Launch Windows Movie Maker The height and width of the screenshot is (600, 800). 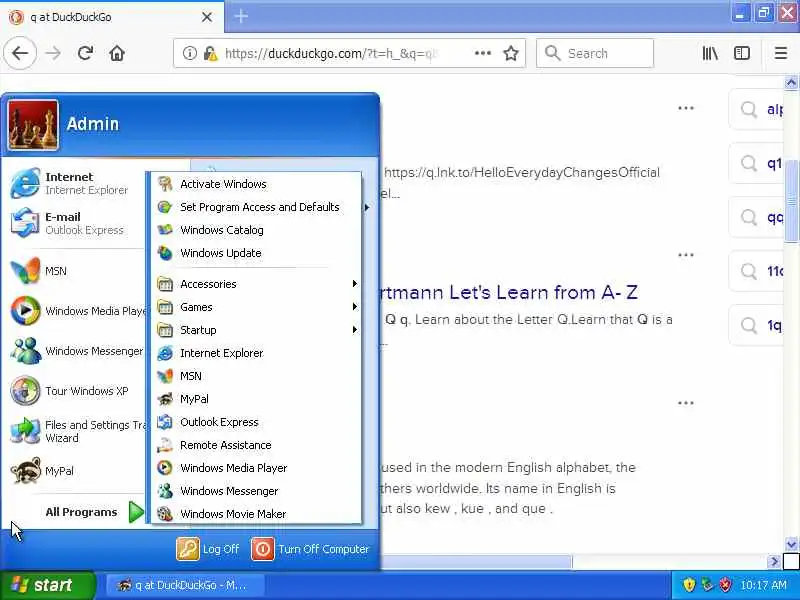(256, 514)
